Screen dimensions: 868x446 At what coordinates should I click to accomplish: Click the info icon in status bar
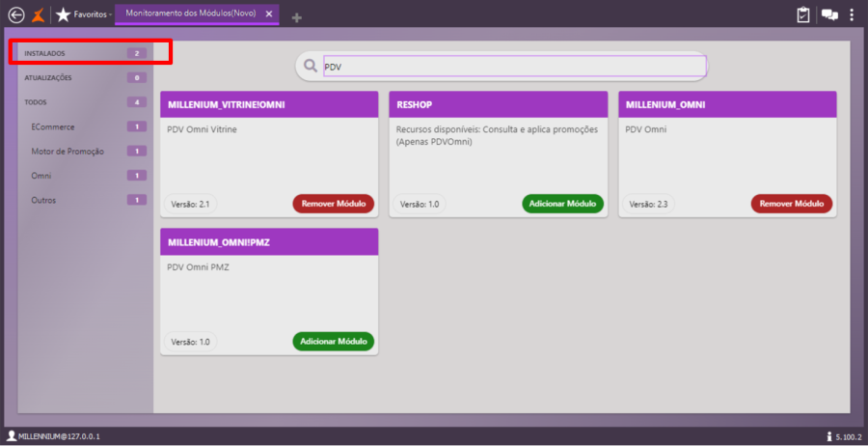(x=829, y=436)
